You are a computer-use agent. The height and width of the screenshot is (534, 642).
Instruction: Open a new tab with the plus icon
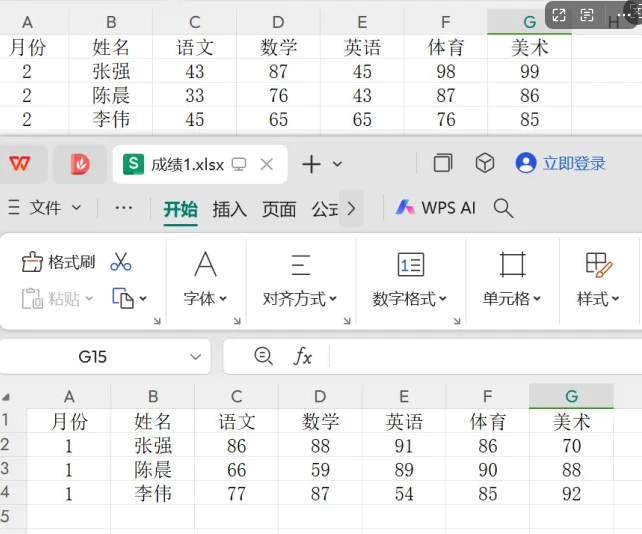(311, 164)
